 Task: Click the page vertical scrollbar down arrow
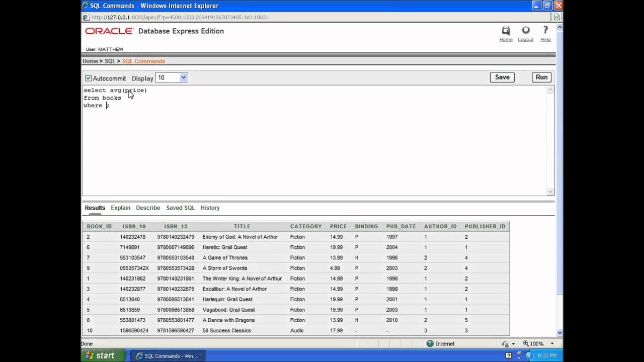[x=559, y=332]
